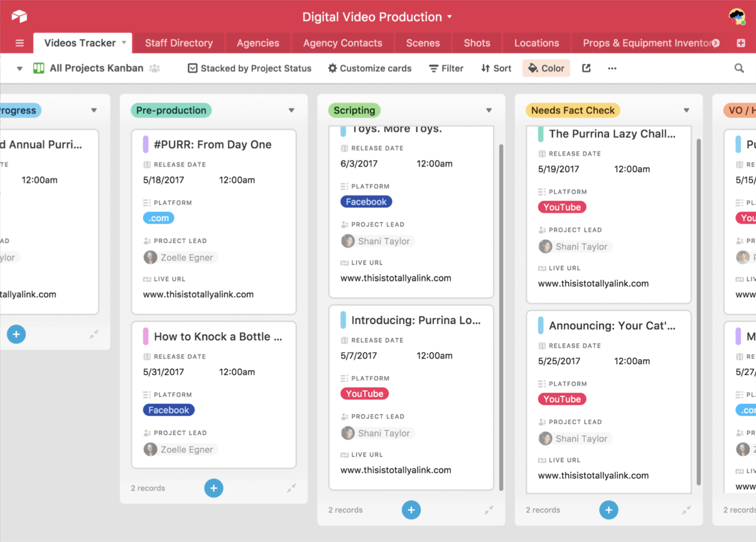Click Shani Taylor's avatar on The Purrina Lazy card

(x=545, y=246)
